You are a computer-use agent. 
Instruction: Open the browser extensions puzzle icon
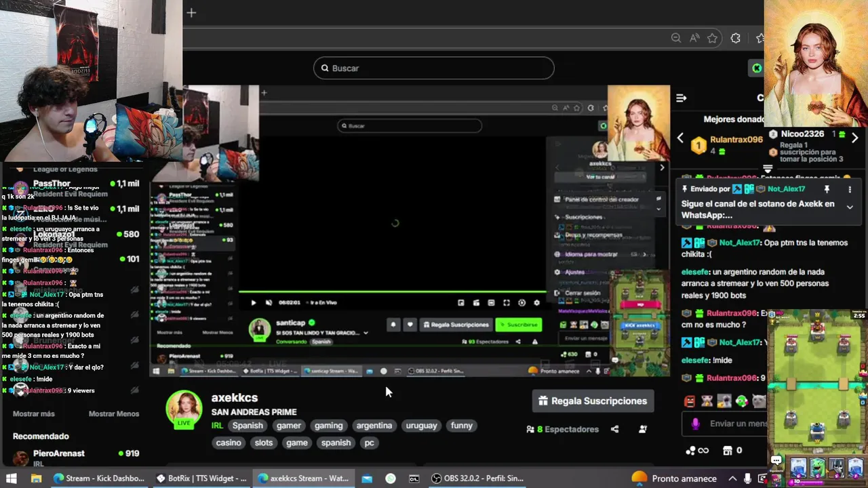point(736,38)
